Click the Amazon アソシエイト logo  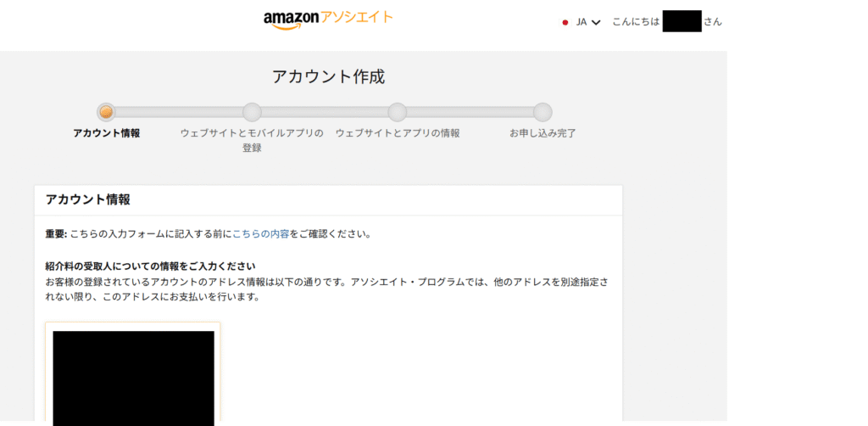coord(328,19)
